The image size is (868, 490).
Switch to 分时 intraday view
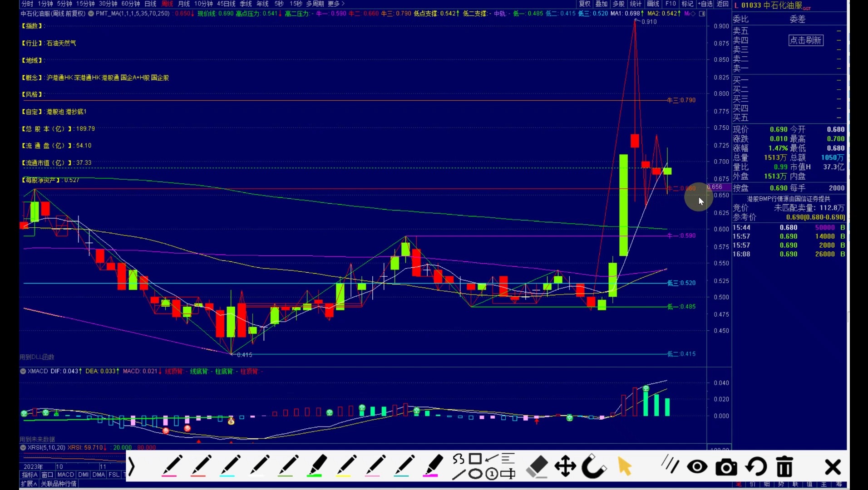coord(27,4)
